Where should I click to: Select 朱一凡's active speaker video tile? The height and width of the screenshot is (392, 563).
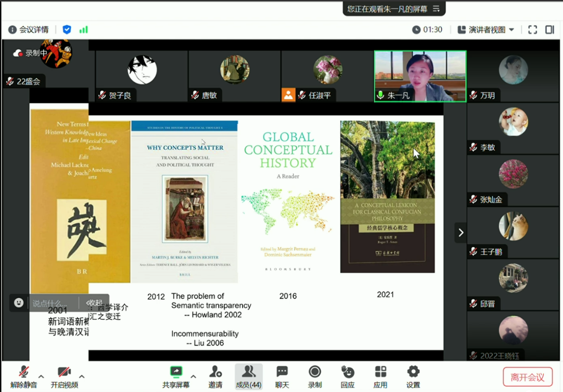pos(420,76)
